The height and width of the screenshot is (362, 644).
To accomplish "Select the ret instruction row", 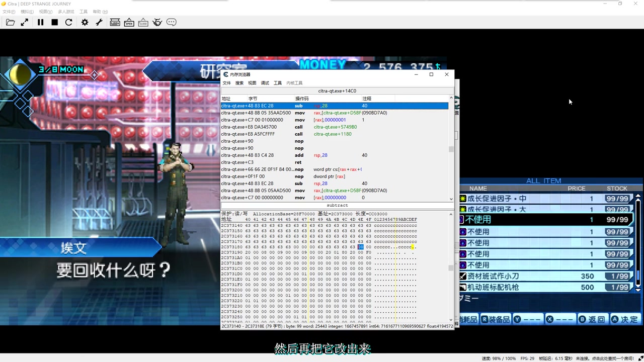I will (335, 162).
